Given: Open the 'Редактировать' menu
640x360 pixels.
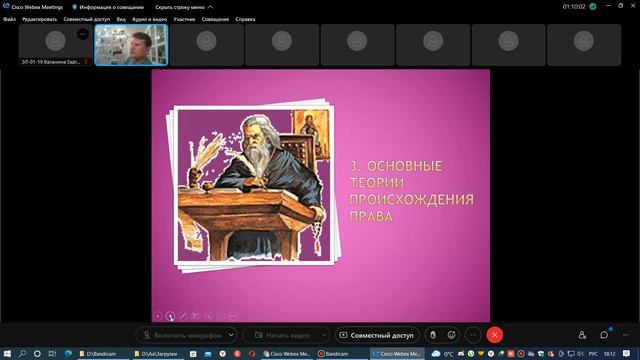Looking at the screenshot, I should pos(40,19).
